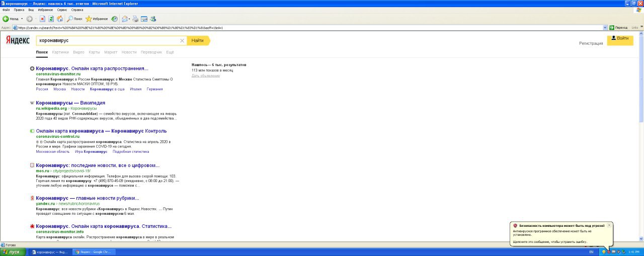Screen dimensions: 644x256
Task: Click the Италия sitelink
Action: [x=136, y=89]
